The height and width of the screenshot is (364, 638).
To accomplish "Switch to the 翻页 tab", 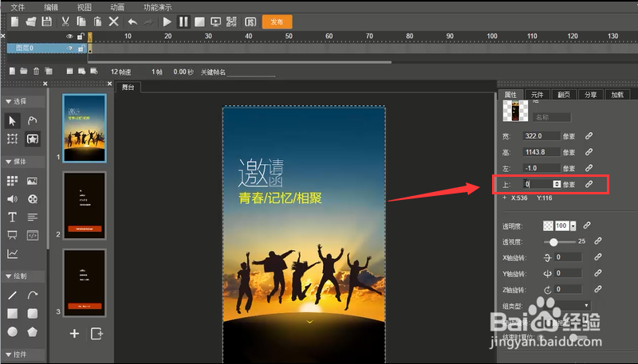I will click(564, 95).
